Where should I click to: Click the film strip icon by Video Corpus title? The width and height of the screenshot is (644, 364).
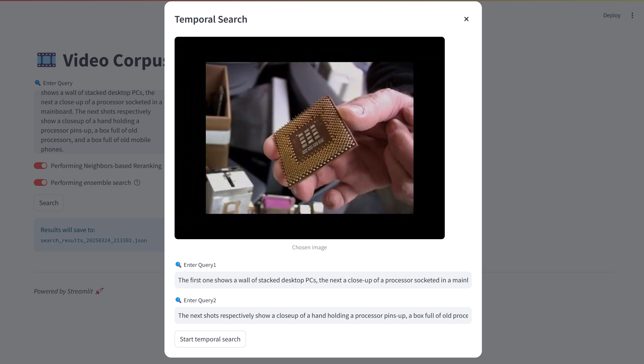pos(47,60)
